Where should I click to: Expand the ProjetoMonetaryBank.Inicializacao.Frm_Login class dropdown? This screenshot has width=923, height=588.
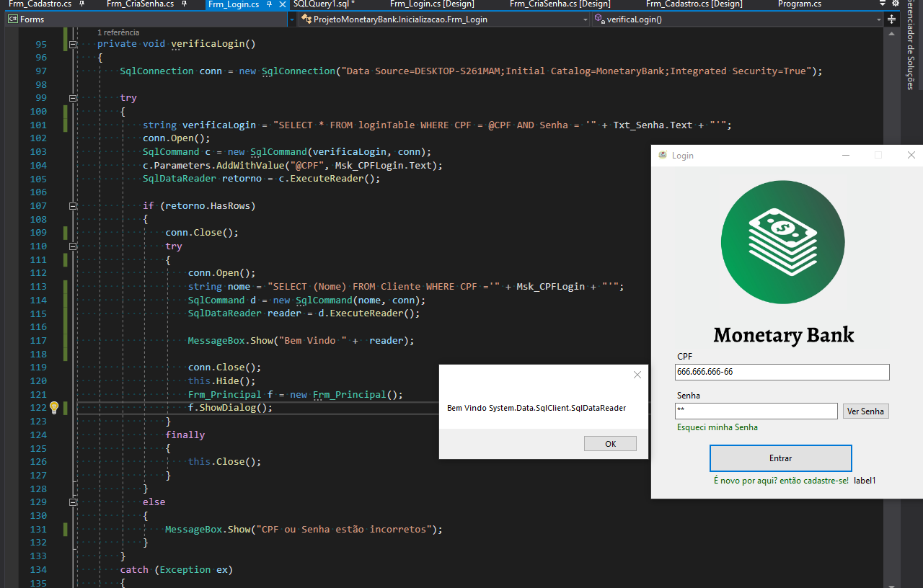586,19
